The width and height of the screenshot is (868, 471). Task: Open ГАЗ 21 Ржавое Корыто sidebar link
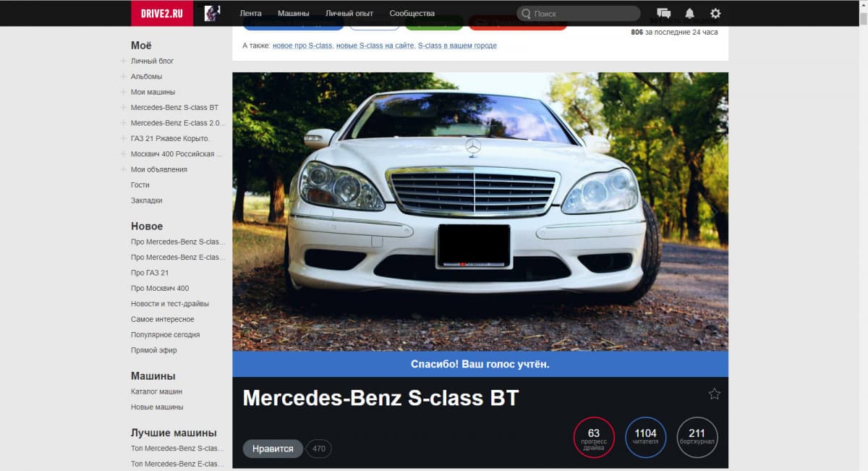point(171,138)
